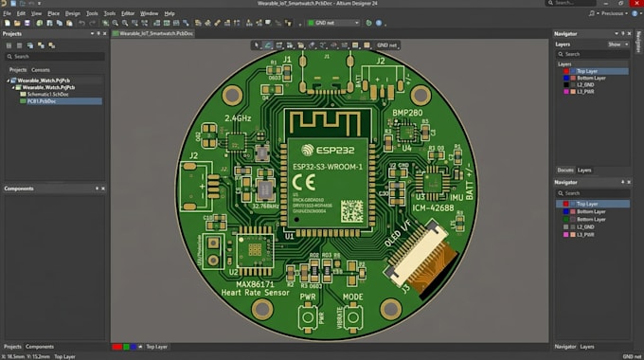Open the GND net dropdown in the main toolbar
The height and width of the screenshot is (360, 644).
coord(333,23)
